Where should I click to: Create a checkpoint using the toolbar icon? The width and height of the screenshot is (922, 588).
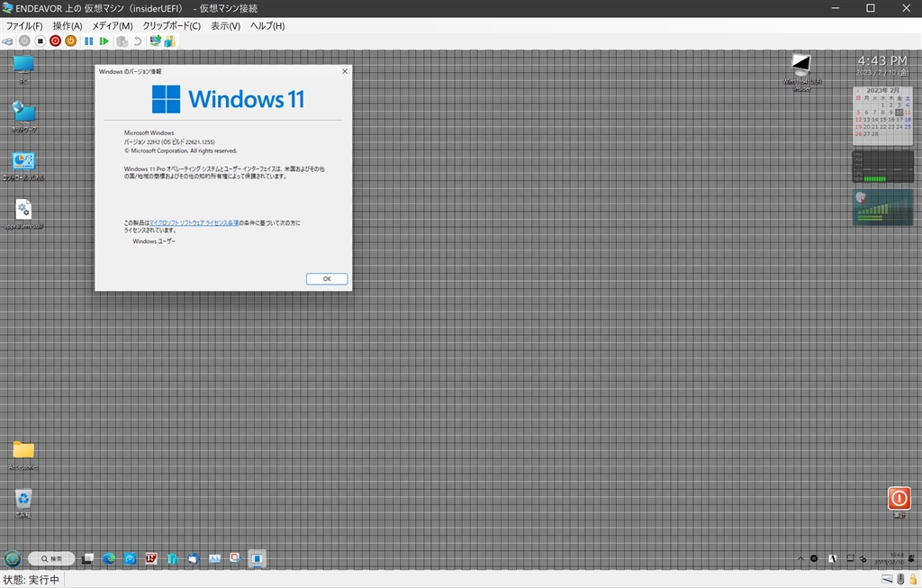point(122,41)
